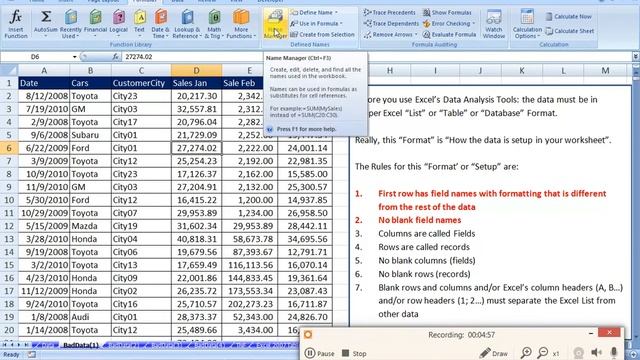640x360 pixels.
Task: Open the Insert Function dialog
Action: [16, 24]
